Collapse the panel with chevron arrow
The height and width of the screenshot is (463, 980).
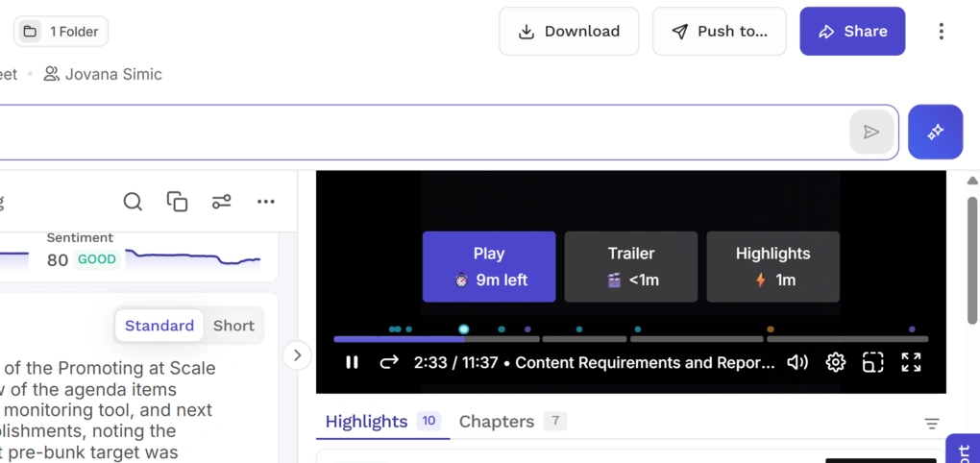297,355
